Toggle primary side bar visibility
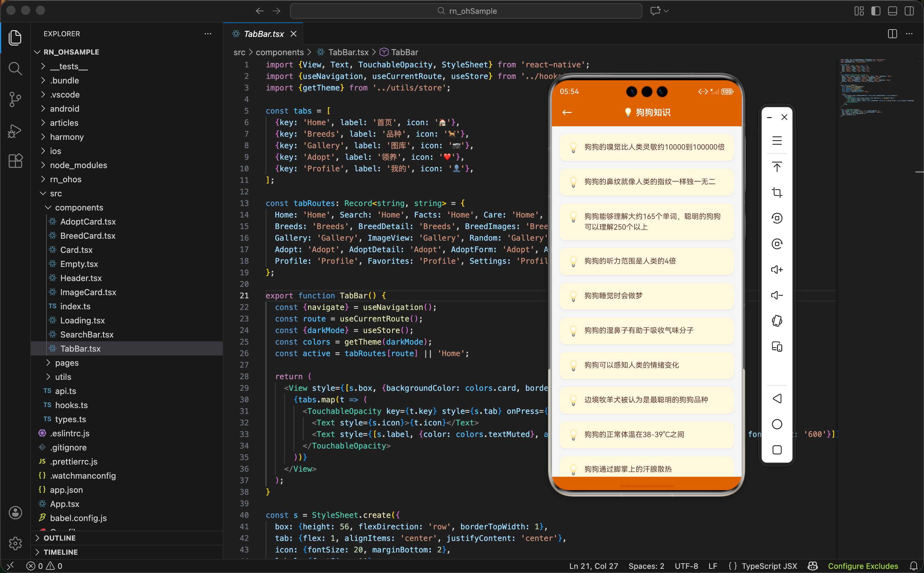This screenshot has width=924, height=573. pyautogui.click(x=876, y=11)
